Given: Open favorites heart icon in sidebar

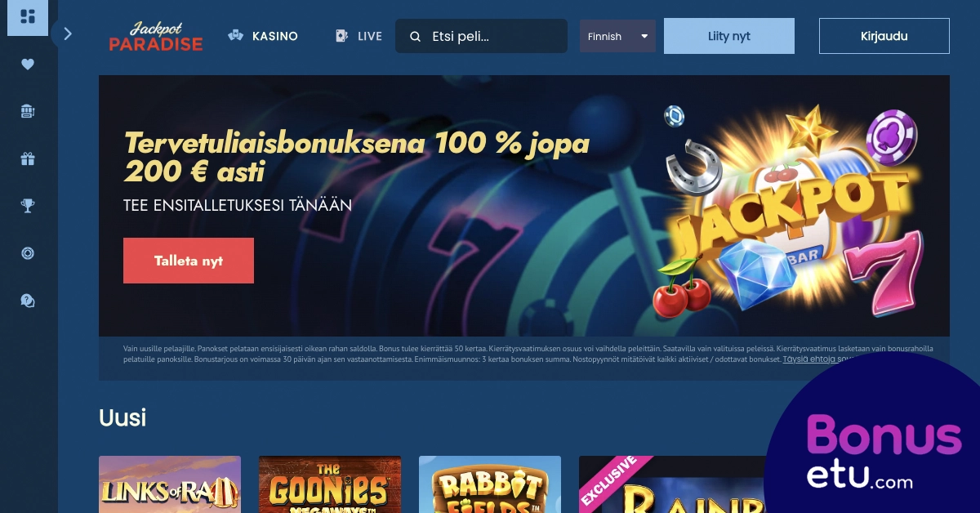Looking at the screenshot, I should coord(28,65).
